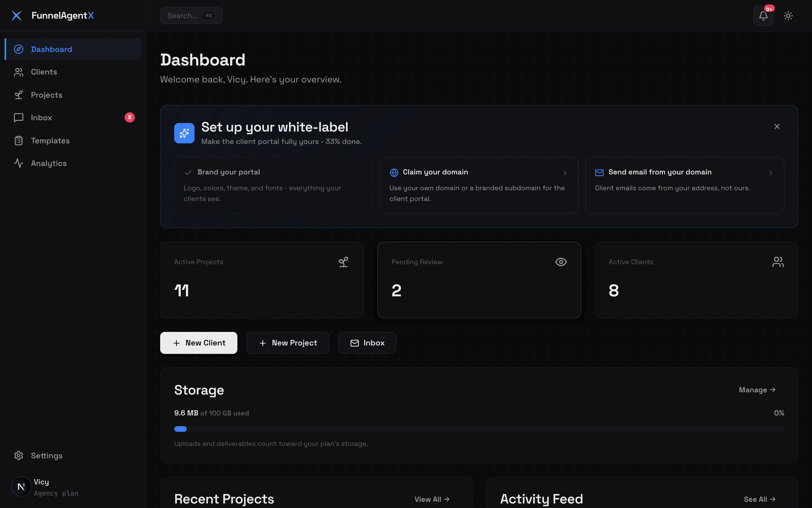Click the Active Projects sprout icon

343,262
